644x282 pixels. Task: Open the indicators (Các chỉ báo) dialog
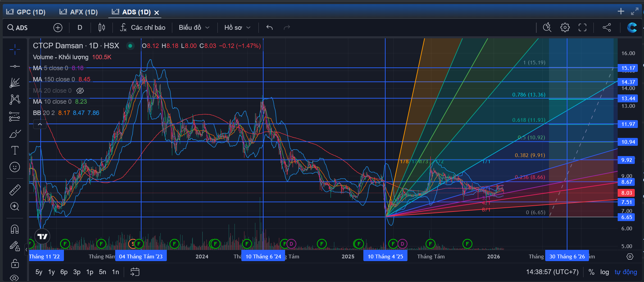(143, 28)
